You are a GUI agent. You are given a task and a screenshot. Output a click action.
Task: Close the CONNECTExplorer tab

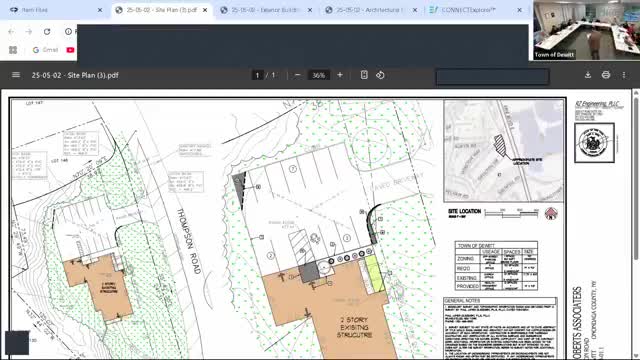click(x=519, y=10)
